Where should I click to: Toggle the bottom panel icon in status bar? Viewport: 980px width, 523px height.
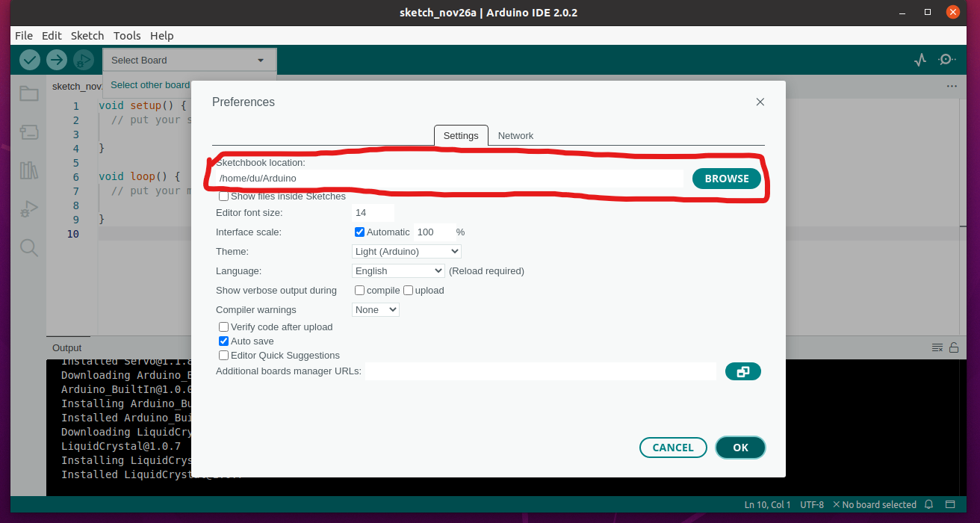pyautogui.click(x=950, y=504)
